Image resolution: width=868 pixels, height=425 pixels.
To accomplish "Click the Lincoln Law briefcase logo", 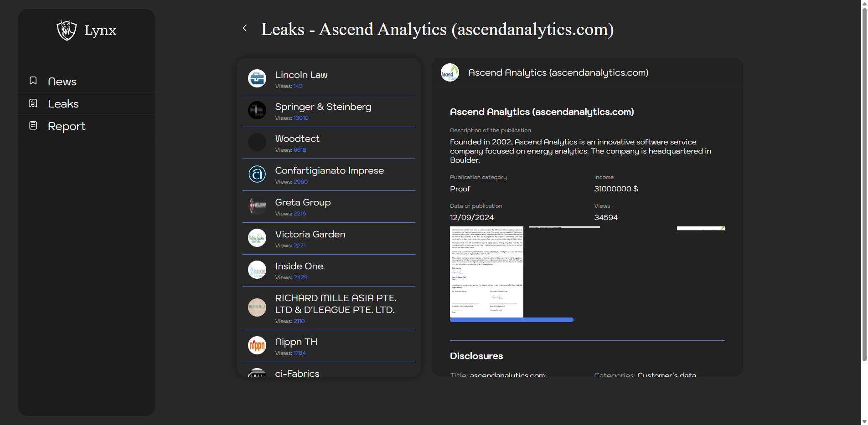I will (257, 78).
